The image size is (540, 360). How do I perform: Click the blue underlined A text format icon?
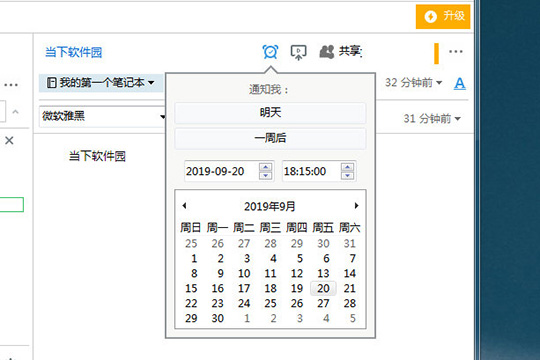coord(459,83)
